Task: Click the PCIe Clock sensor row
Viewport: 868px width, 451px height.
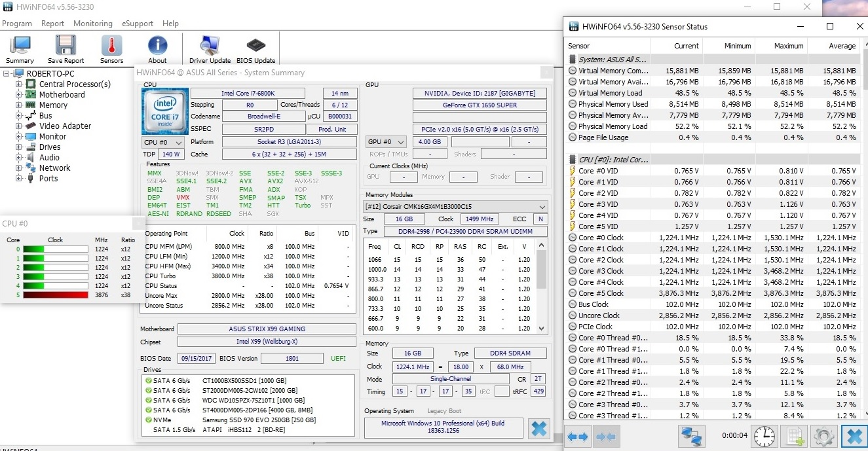Action: (x=713, y=327)
